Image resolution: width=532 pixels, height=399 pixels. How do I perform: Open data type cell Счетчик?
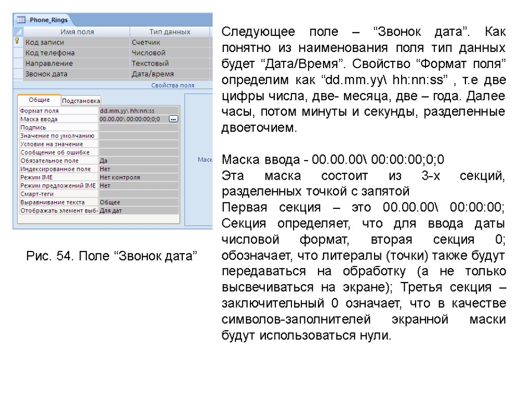[x=170, y=43]
